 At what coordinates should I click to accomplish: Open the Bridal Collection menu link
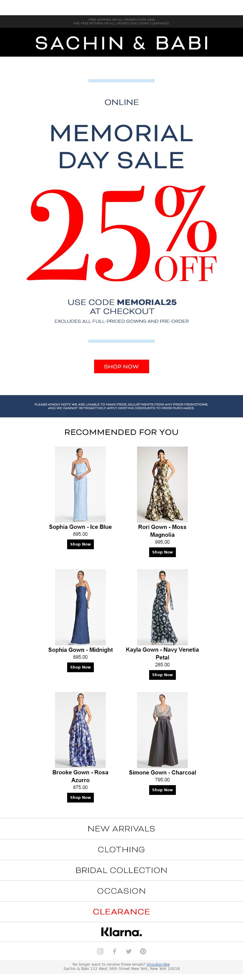pyautogui.click(x=122, y=870)
